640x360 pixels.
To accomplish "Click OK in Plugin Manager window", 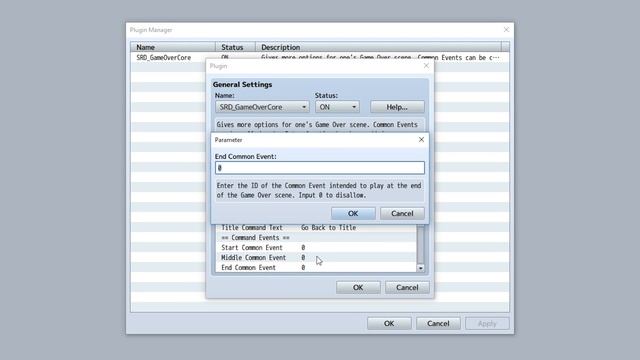I will pos(389,323).
